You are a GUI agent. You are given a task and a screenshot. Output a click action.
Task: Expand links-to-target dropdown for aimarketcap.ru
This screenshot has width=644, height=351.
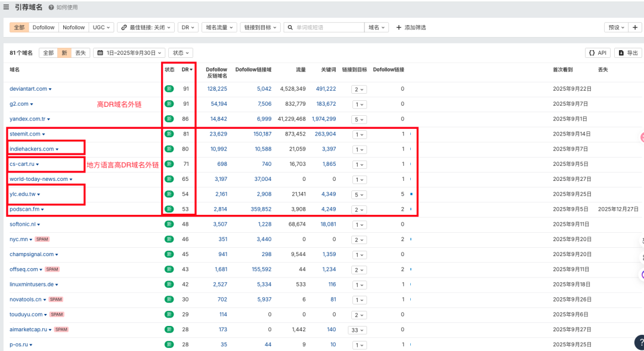pos(357,330)
